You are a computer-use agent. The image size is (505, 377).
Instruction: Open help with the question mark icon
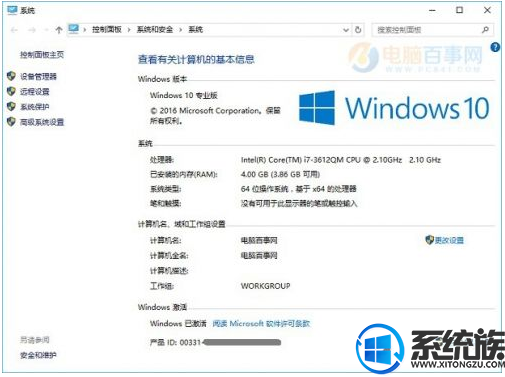point(495,47)
